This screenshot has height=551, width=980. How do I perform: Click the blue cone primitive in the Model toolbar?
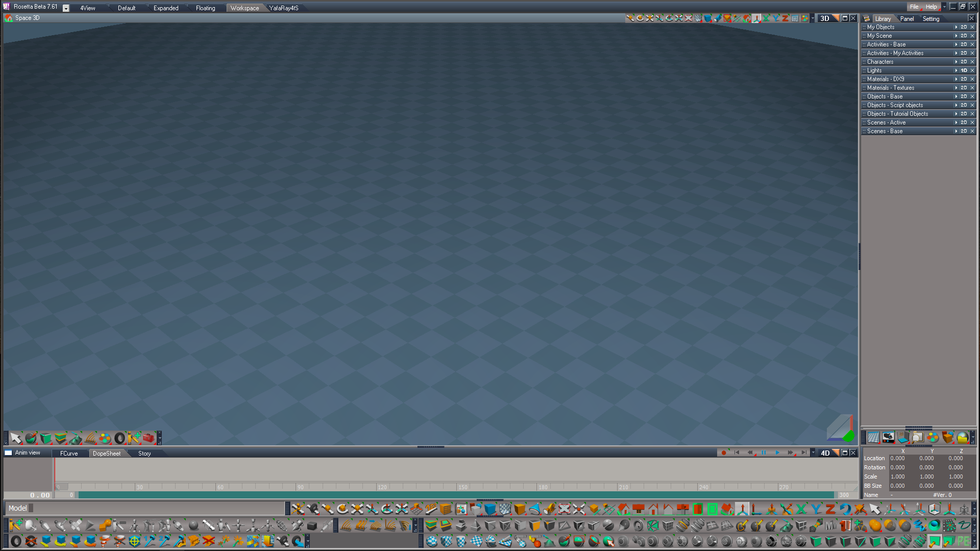pos(534,509)
